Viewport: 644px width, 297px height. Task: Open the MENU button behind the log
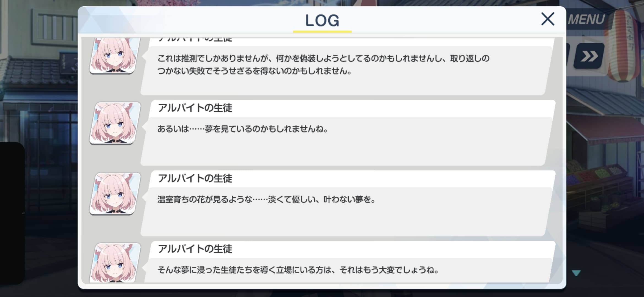pyautogui.click(x=586, y=19)
